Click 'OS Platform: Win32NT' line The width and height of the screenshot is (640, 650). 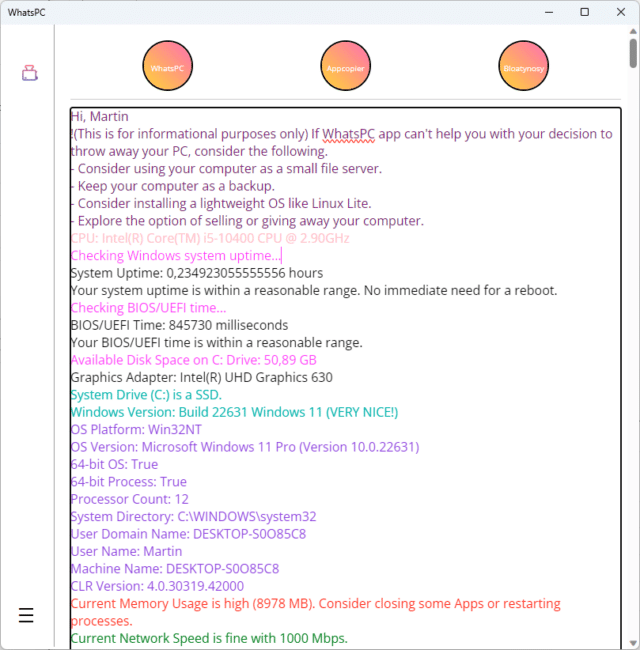point(136,430)
